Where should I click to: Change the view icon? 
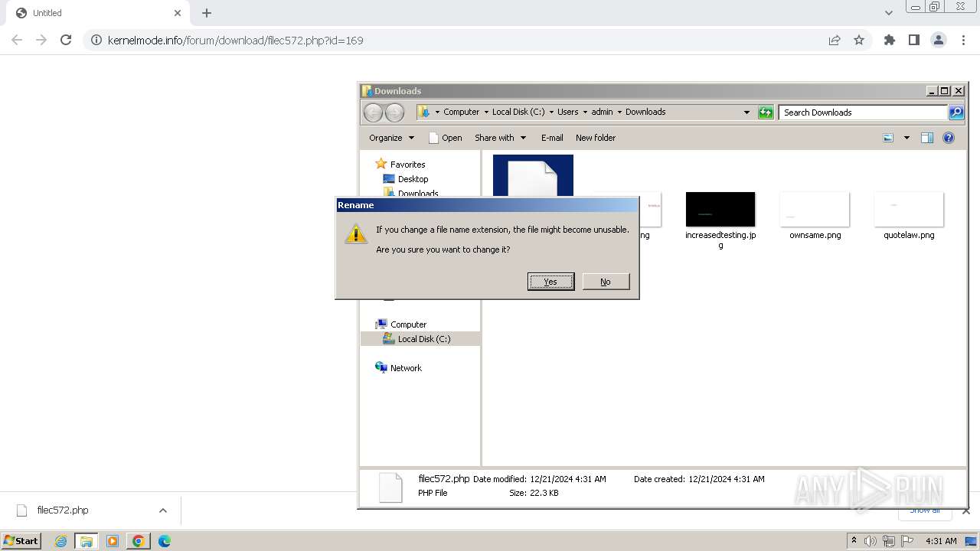point(888,138)
